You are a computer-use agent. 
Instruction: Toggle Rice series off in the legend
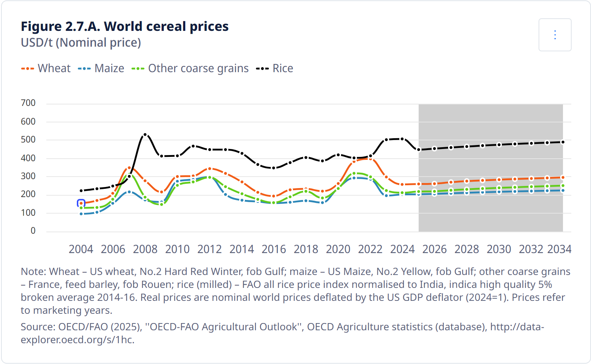point(283,68)
